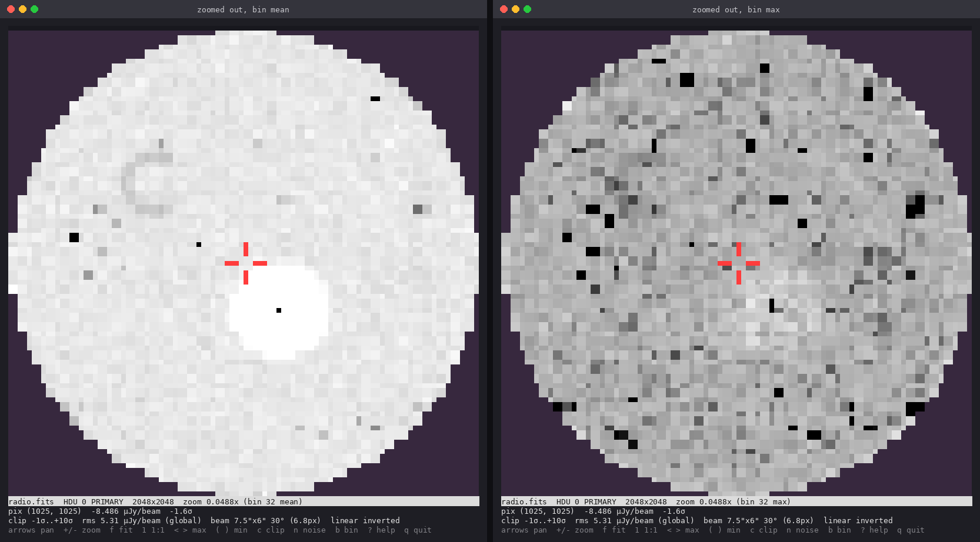This screenshot has width=980, height=542.
Task: Close the 'zoomed out, bin mean' window
Action: [x=11, y=9]
